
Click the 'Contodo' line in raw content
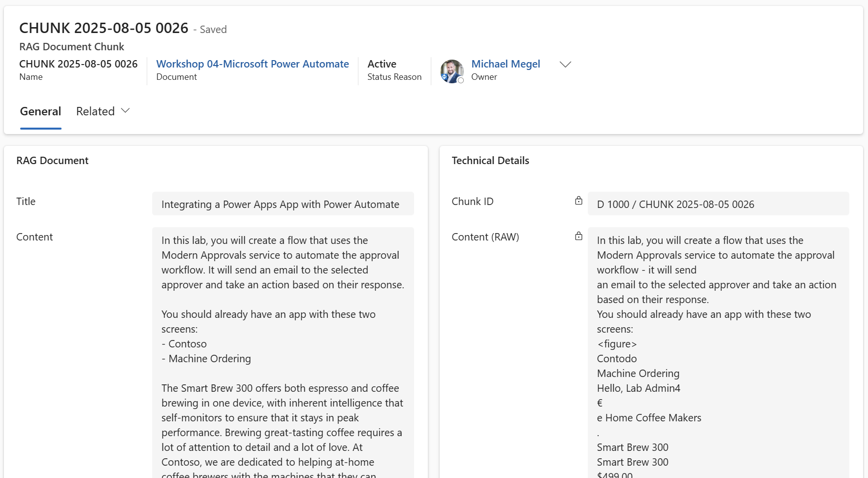[x=617, y=359]
